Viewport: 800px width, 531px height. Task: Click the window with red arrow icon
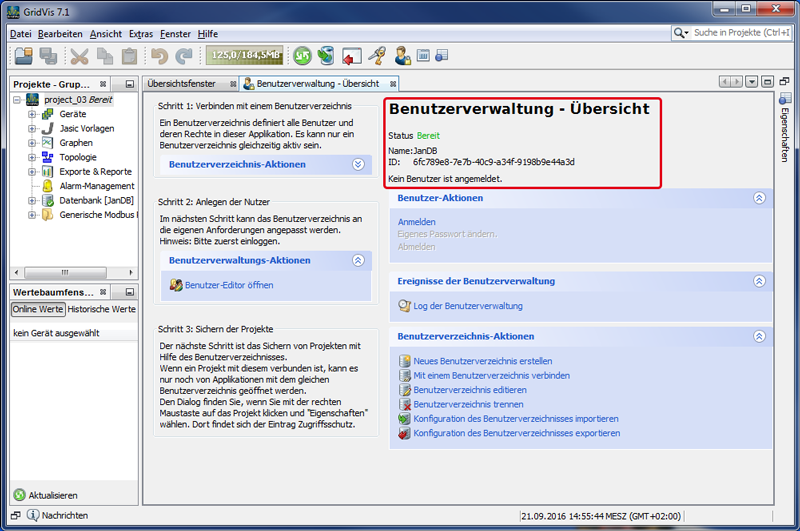352,56
